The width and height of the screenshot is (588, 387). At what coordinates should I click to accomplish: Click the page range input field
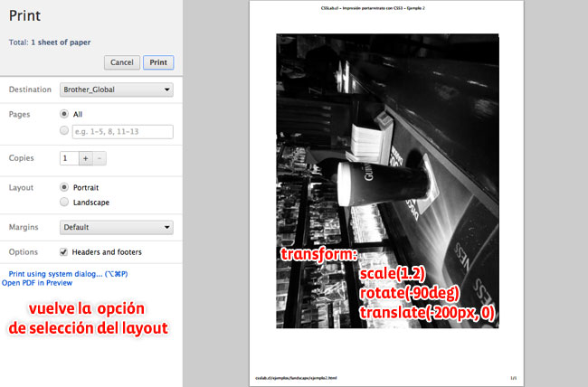point(123,132)
